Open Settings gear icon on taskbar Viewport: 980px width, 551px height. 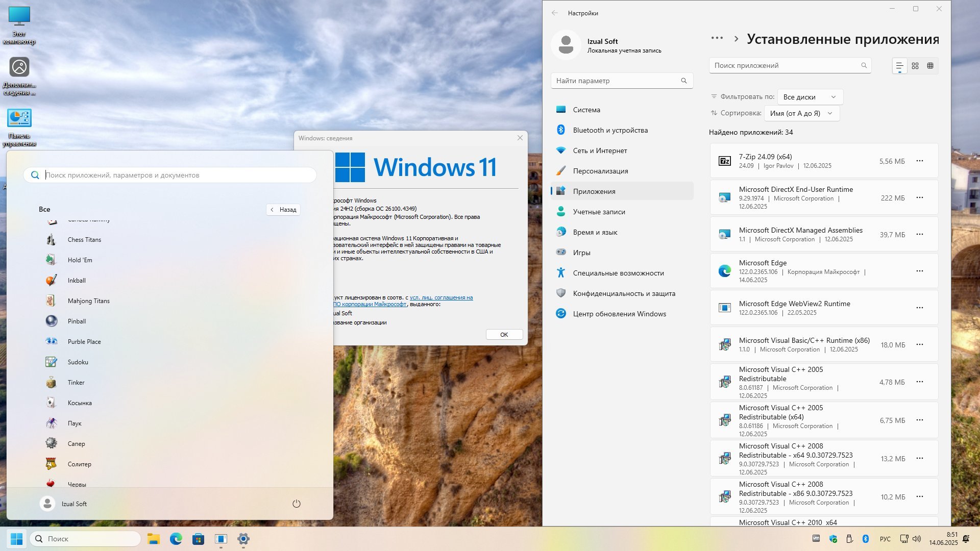243,539
